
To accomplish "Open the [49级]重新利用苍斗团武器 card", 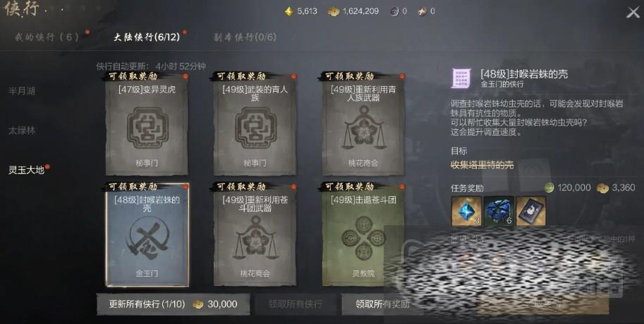I will [x=255, y=235].
